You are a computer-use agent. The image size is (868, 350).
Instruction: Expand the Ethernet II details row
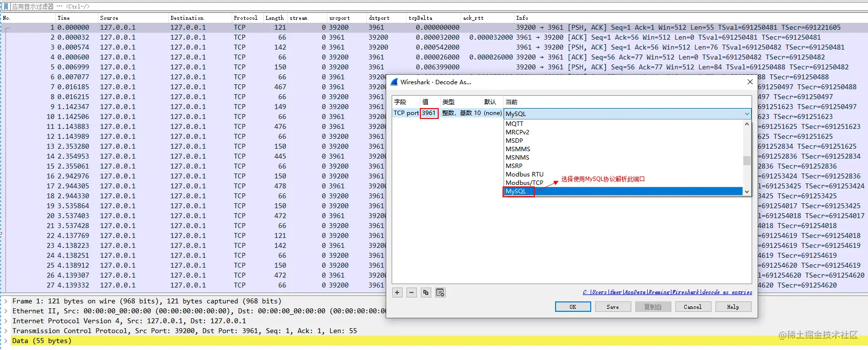[x=6, y=311]
